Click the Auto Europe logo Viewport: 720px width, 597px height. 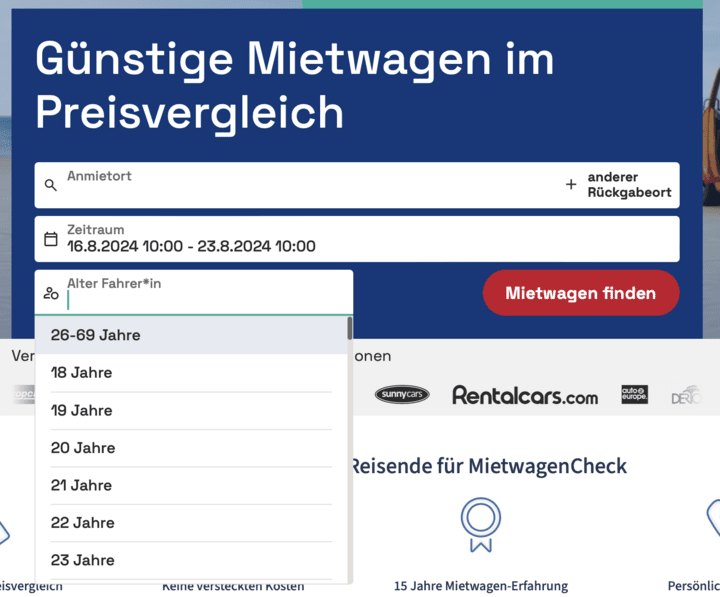tap(634, 395)
